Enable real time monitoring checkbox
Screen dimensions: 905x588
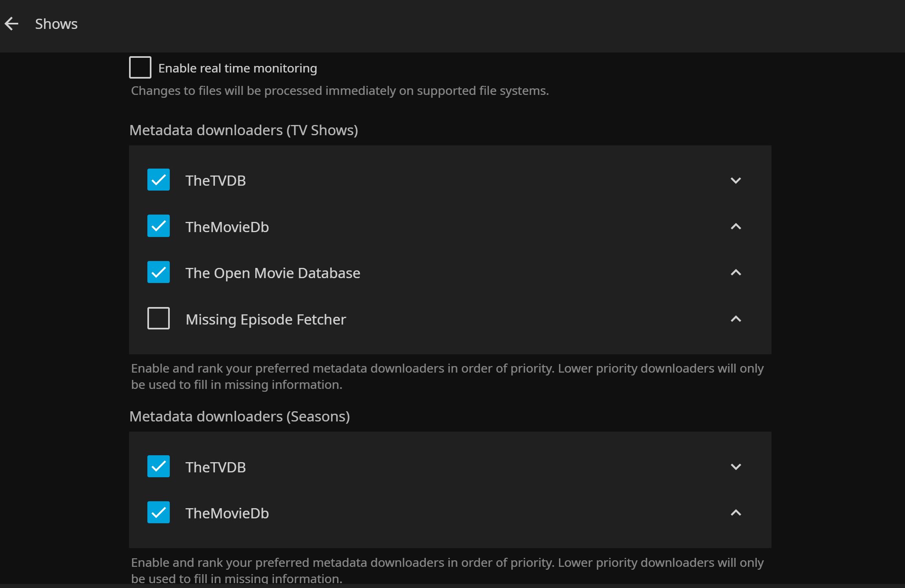(140, 68)
